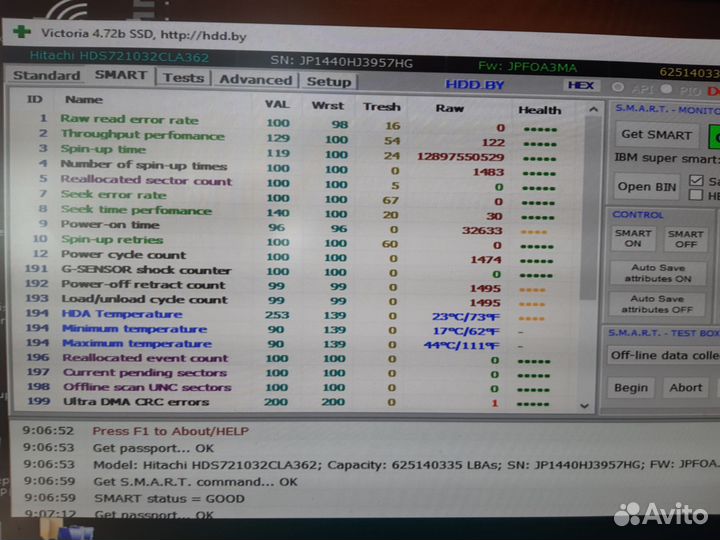This screenshot has height=540, width=720.
Task: Click raw value 12897550529
Action: [461, 157]
